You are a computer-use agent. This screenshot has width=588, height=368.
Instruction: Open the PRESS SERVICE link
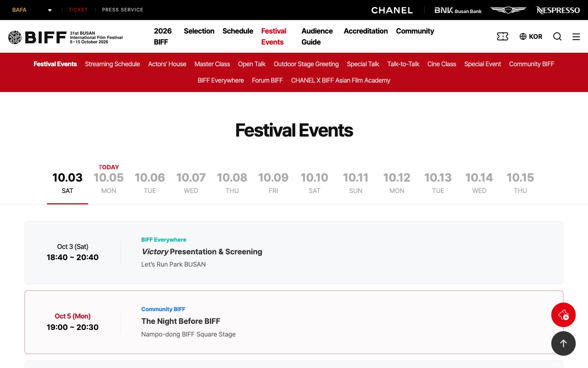click(122, 10)
